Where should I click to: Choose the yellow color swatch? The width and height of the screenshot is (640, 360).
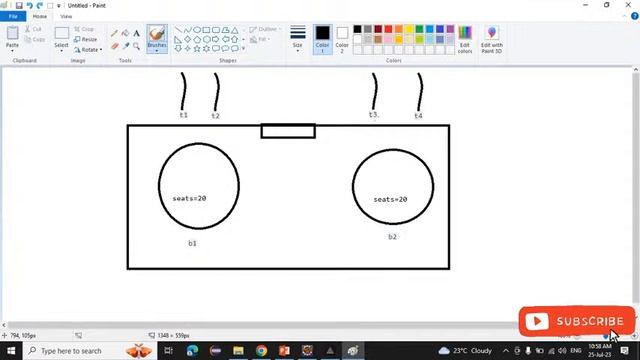point(409,29)
